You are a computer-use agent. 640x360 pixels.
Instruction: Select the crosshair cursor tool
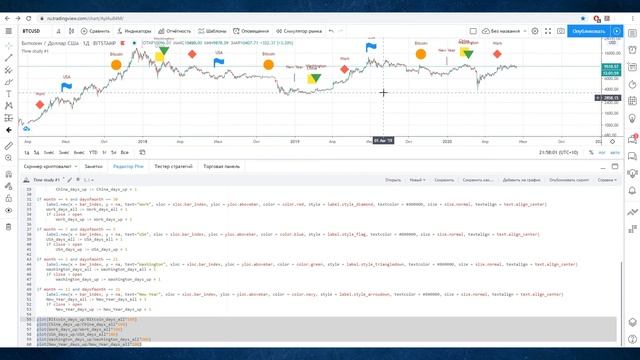point(9,46)
